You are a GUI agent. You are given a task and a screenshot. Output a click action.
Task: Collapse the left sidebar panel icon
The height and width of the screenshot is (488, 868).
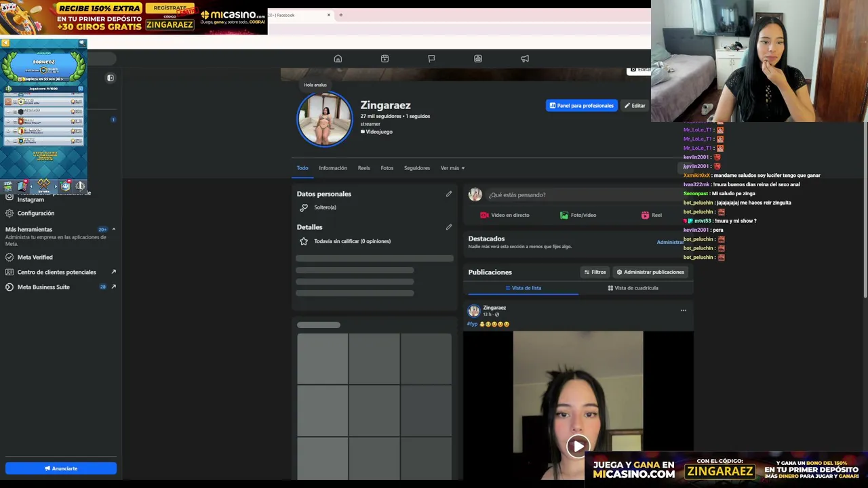111,78
